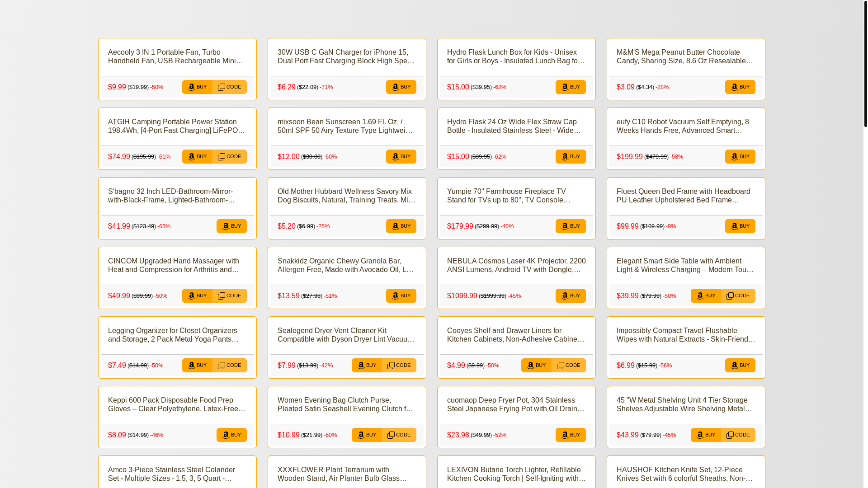Image resolution: width=868 pixels, height=488 pixels.
Task: Open mixsoon Bean Sunscreen product title
Action: point(347,126)
